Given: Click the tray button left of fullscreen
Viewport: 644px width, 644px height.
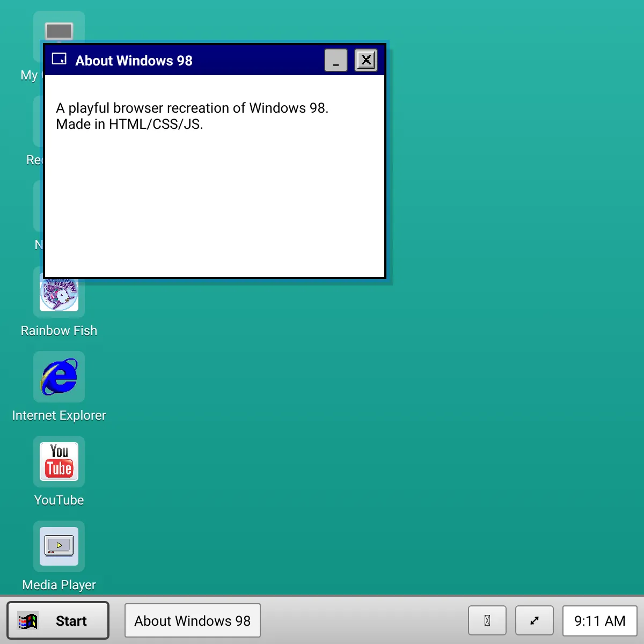Looking at the screenshot, I should coord(487,621).
